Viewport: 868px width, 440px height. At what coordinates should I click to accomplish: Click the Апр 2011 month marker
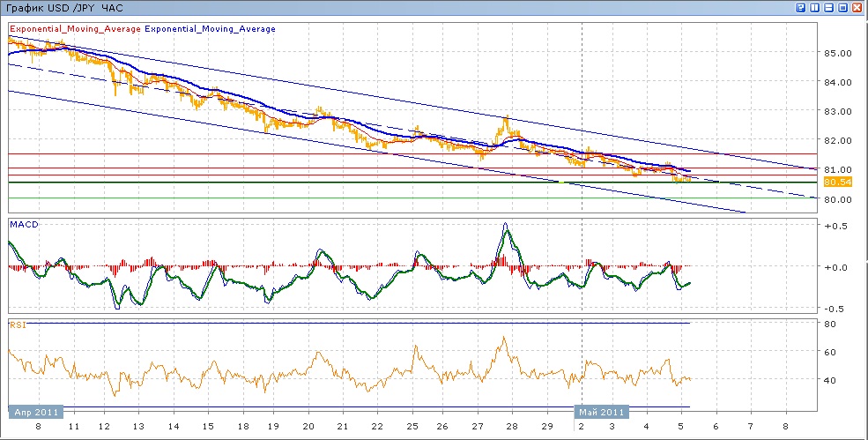point(36,412)
